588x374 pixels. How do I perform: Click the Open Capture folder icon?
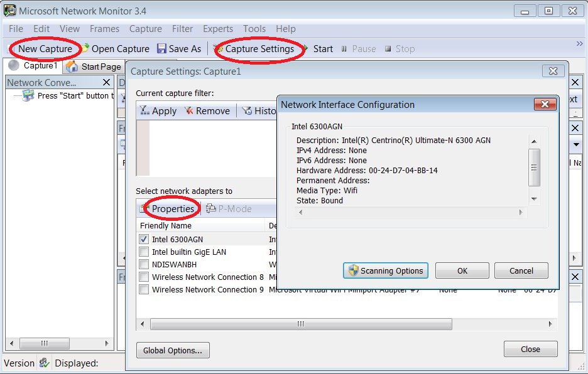click(x=85, y=48)
